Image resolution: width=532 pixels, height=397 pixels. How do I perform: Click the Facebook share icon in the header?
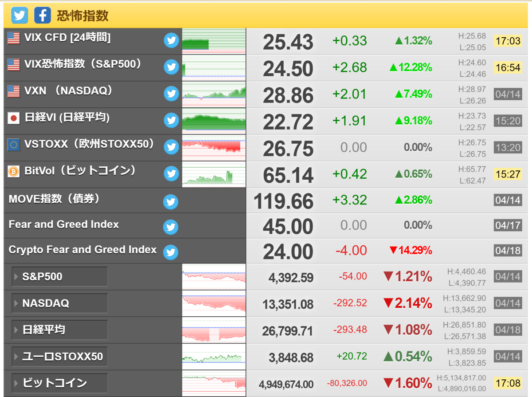pos(42,16)
